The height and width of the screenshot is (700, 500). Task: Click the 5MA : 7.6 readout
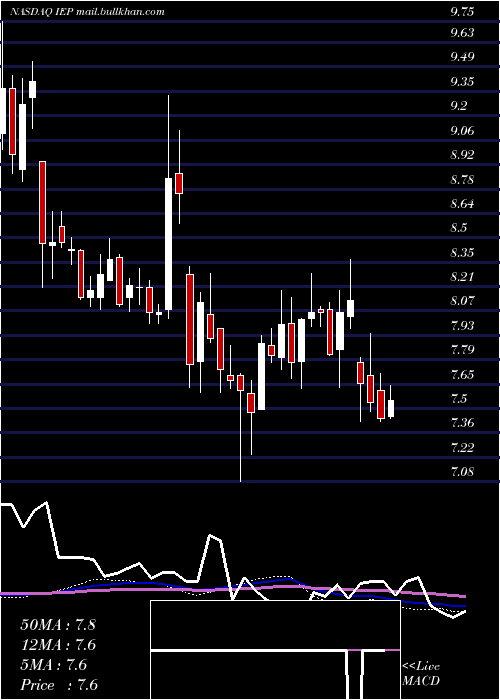[54, 665]
